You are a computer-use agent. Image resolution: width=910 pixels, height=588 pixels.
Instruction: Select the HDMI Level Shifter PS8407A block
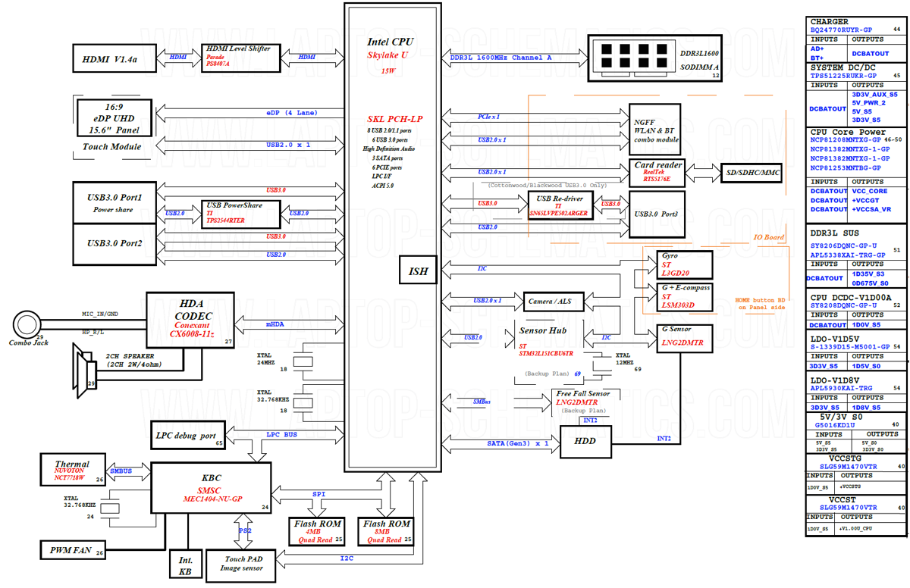coord(242,58)
